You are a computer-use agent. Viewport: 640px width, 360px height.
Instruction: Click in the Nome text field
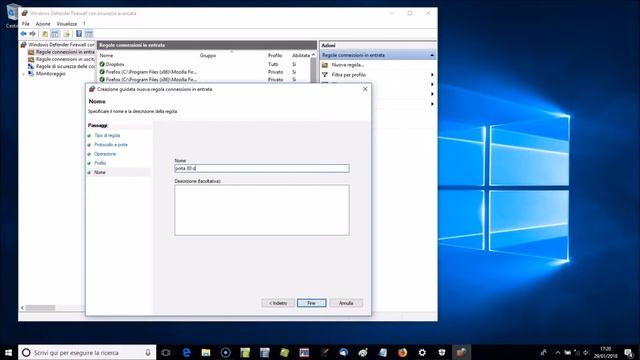pos(262,168)
